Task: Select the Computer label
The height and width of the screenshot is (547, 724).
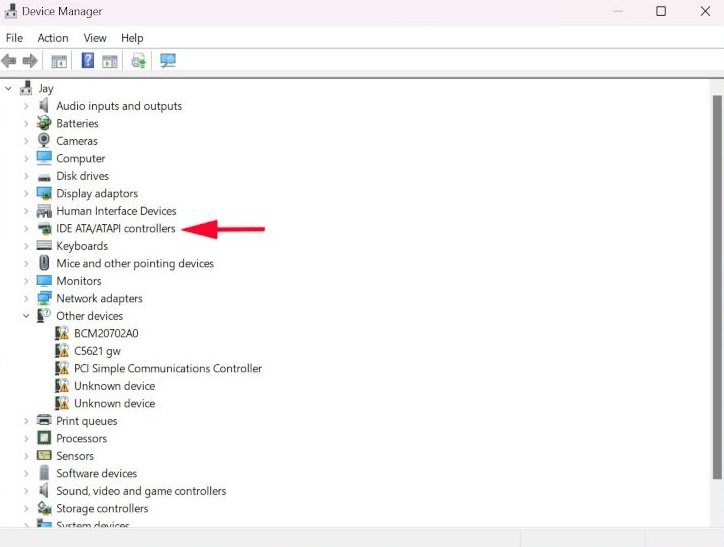Action: 81,158
